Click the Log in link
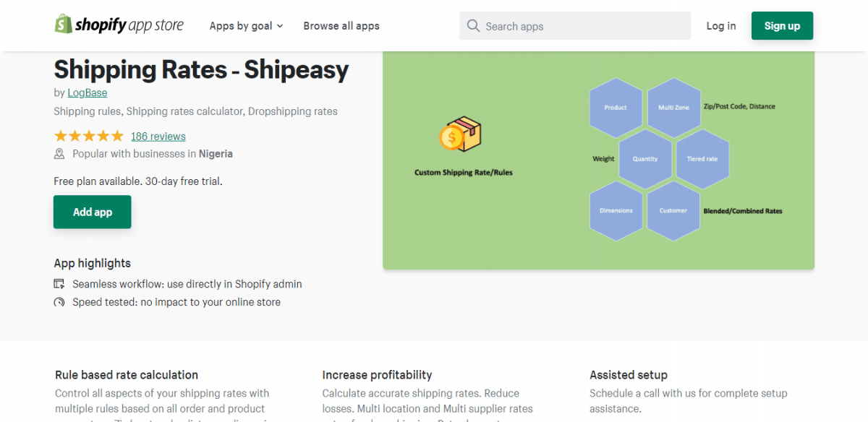This screenshot has height=422, width=868. point(721,26)
